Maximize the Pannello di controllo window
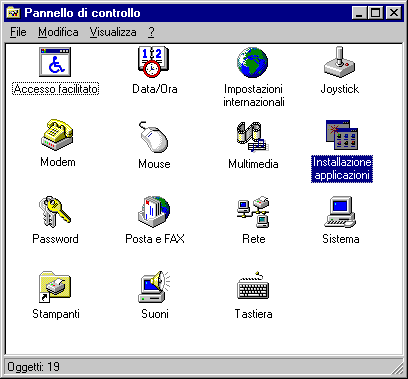Viewport: 408px width, 379px height. [375, 13]
